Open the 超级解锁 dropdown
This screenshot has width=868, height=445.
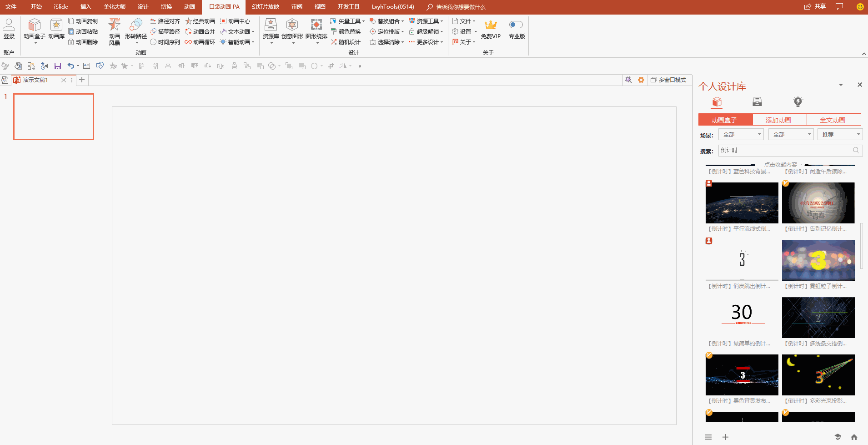click(442, 32)
